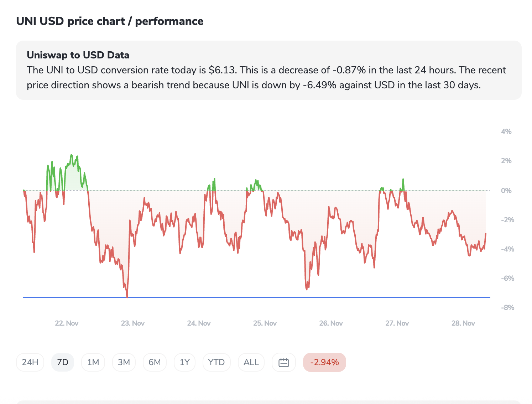Click UNI USD price chart / performance title
532x404 pixels.
click(110, 21)
